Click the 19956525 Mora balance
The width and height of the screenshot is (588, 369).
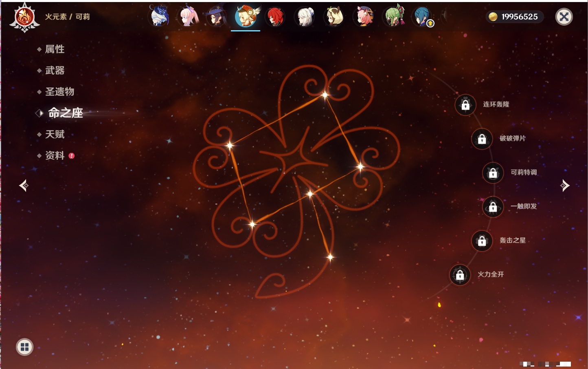(x=520, y=17)
